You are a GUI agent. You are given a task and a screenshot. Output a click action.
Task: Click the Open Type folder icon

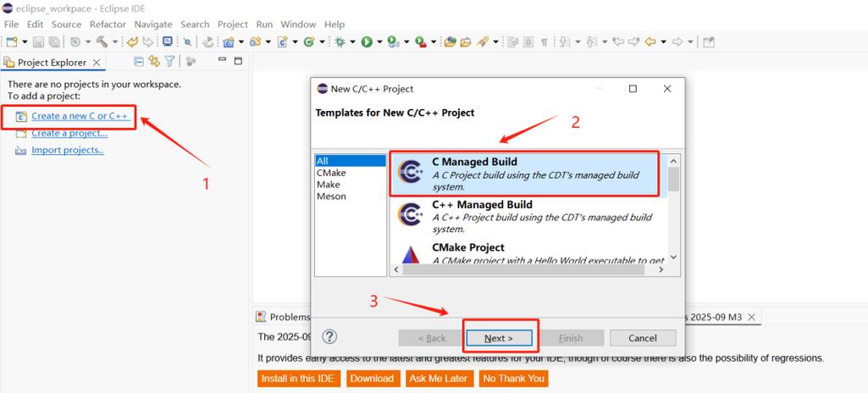point(450,42)
